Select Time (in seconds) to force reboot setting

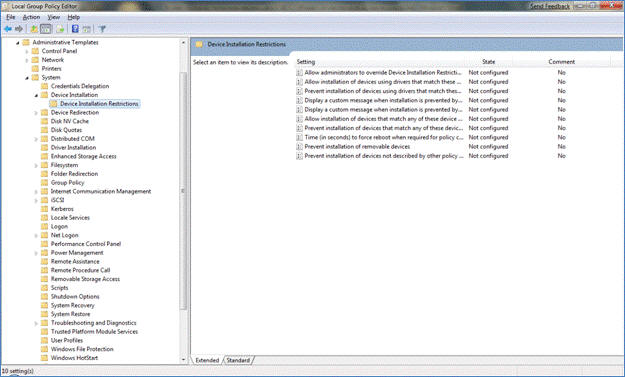(x=384, y=137)
